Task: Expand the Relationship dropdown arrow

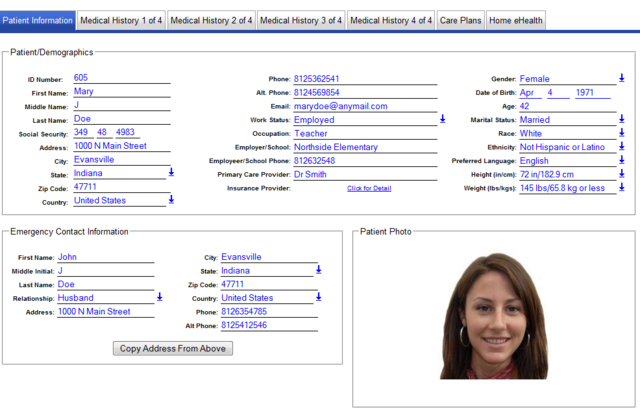Action: tap(160, 297)
